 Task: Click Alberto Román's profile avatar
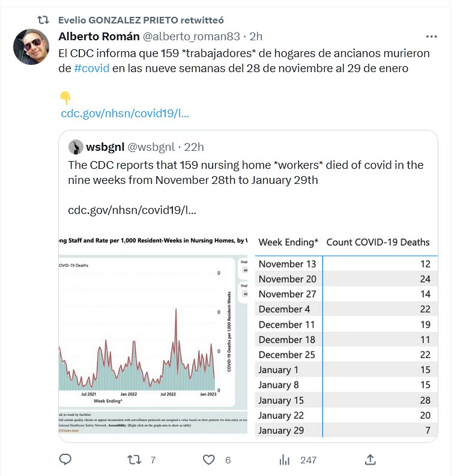click(x=31, y=46)
